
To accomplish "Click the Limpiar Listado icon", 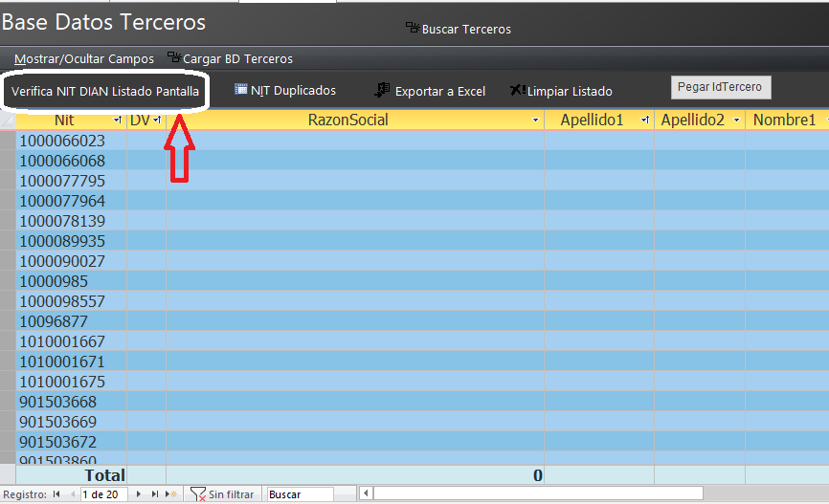I will click(x=517, y=90).
